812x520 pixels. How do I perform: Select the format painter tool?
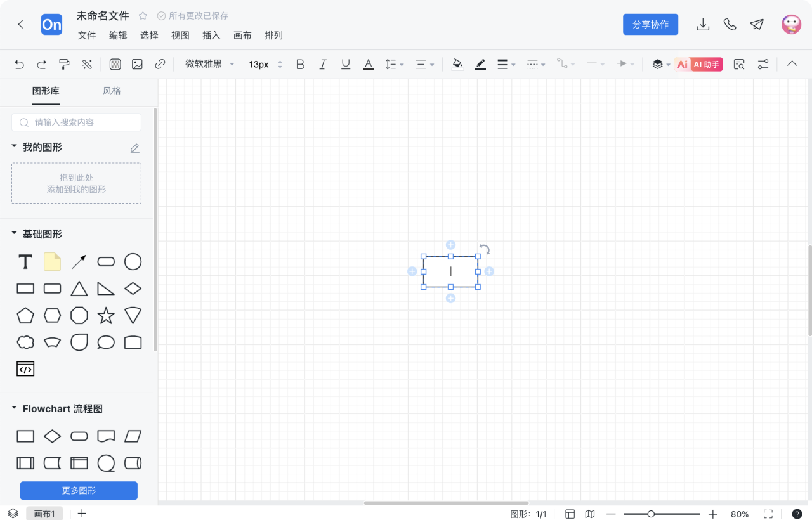pos(64,64)
